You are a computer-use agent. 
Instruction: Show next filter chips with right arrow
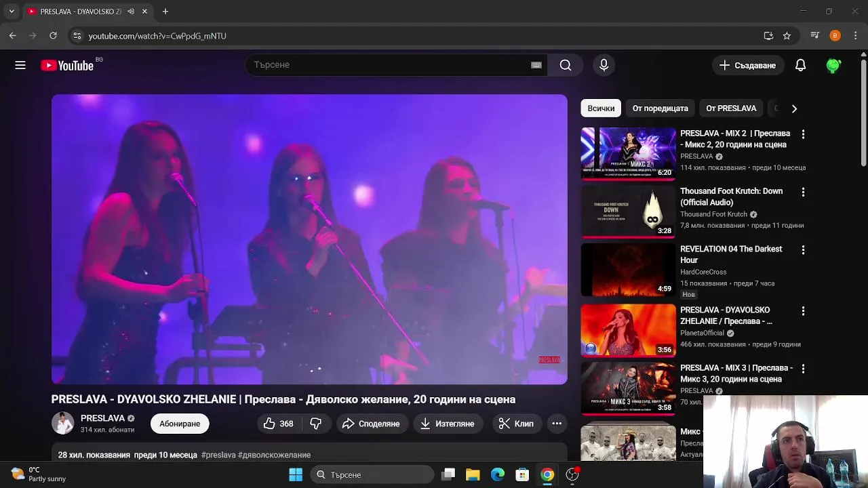click(794, 108)
